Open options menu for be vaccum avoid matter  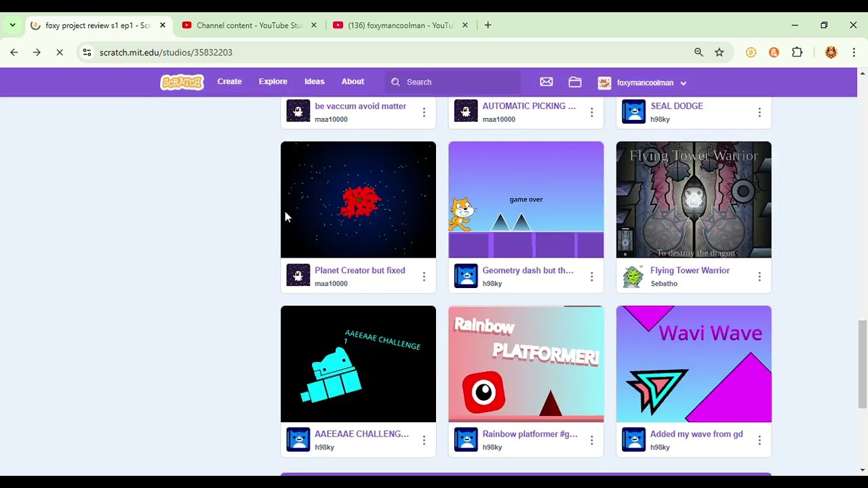click(424, 112)
